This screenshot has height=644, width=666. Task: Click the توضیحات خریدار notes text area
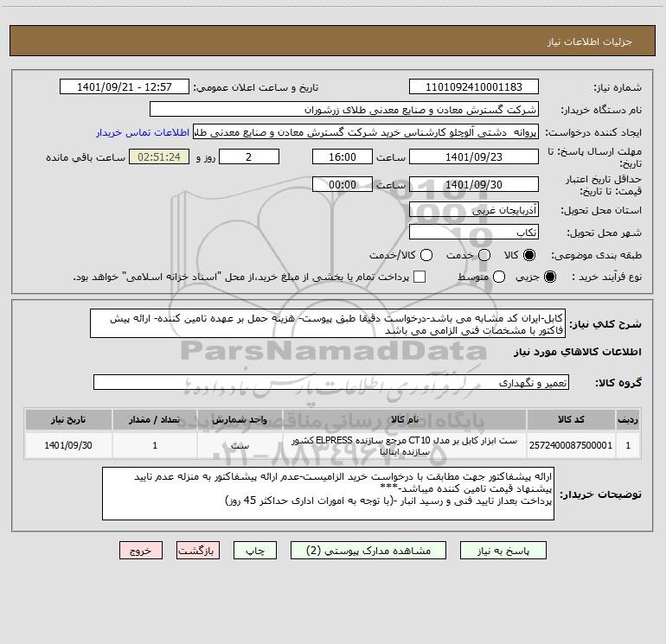click(328, 494)
